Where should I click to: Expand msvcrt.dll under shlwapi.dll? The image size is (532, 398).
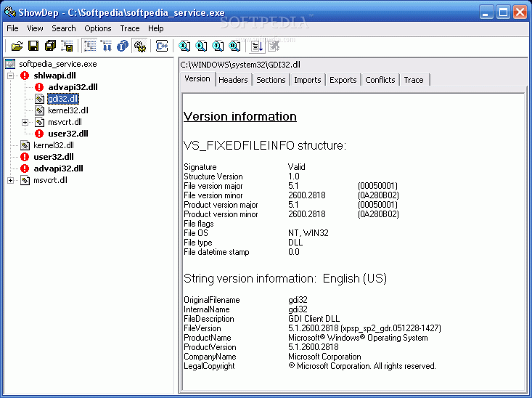coord(25,122)
